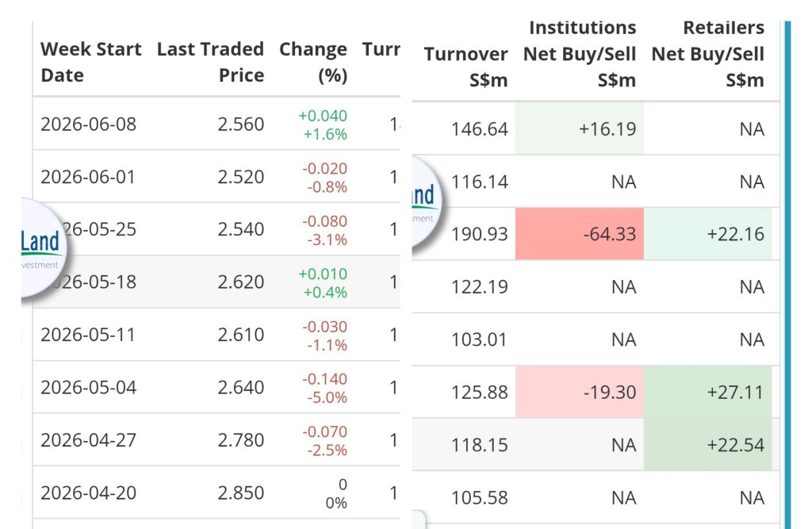Click the 190.93 turnover value

pos(480,234)
